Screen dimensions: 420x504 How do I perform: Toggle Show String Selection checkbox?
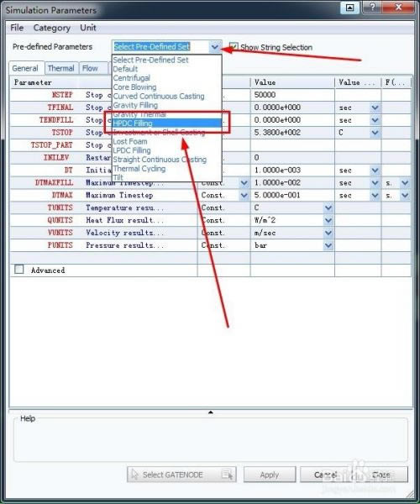coord(234,47)
